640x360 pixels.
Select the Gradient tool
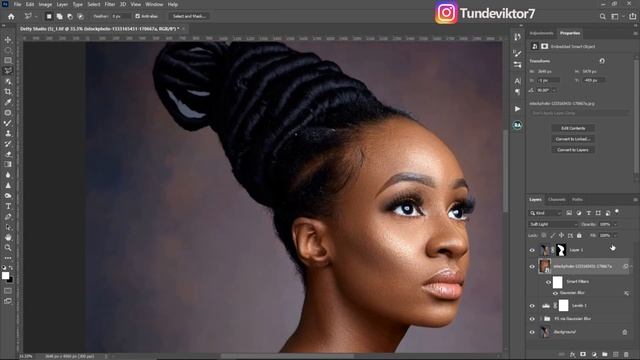[x=8, y=164]
